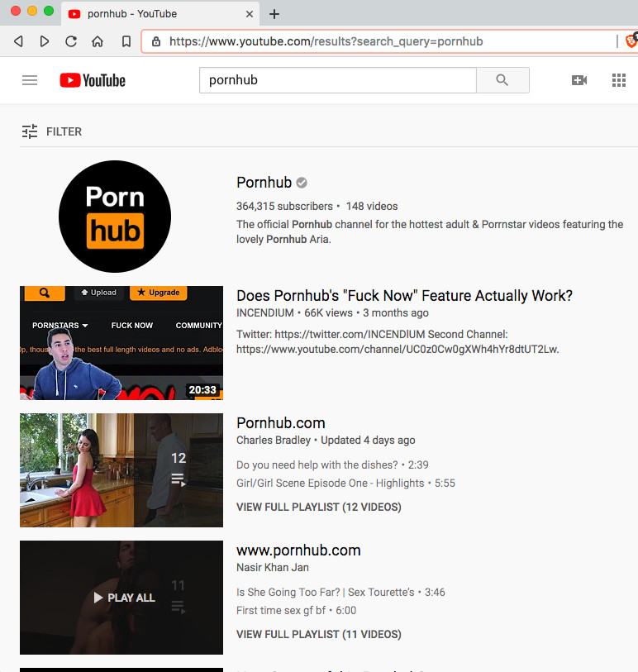Image resolution: width=638 pixels, height=672 pixels.
Task: Click the browser reload button
Action: [x=71, y=41]
